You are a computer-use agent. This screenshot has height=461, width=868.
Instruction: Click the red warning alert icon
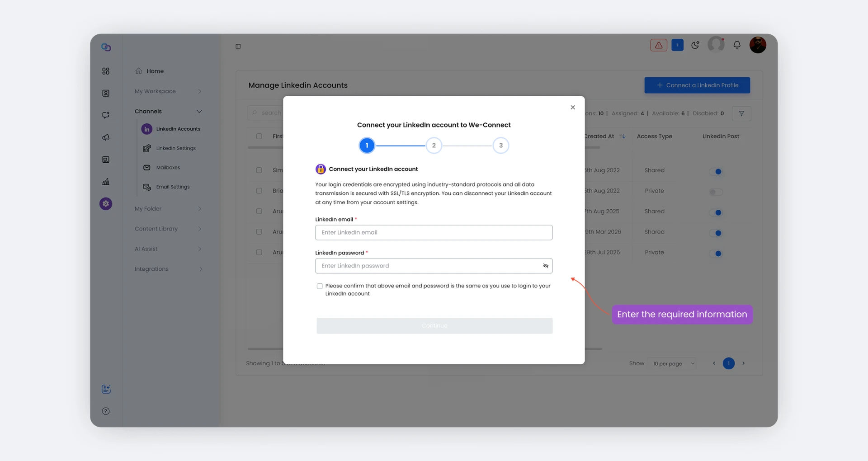659,45
